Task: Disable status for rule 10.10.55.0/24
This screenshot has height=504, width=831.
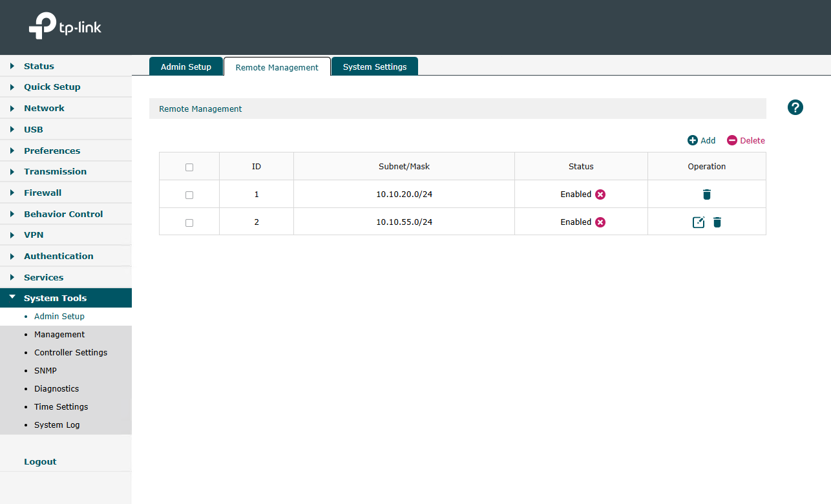Action: [600, 222]
